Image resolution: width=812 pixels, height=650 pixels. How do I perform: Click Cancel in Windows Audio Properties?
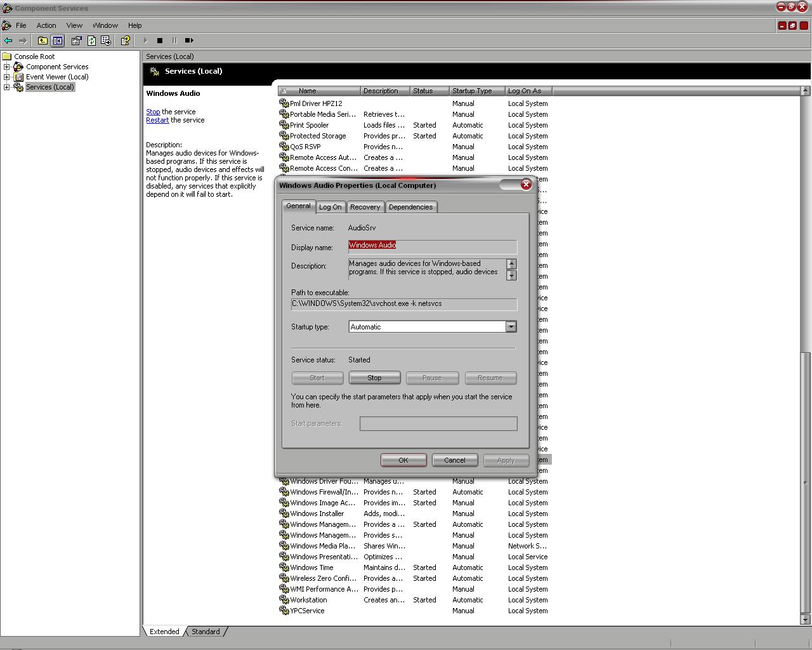(x=455, y=460)
